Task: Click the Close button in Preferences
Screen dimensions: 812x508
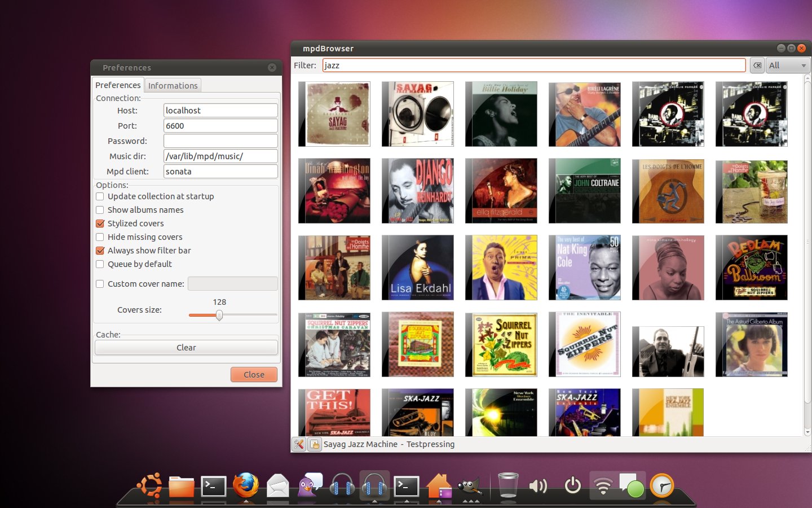Action: click(254, 374)
